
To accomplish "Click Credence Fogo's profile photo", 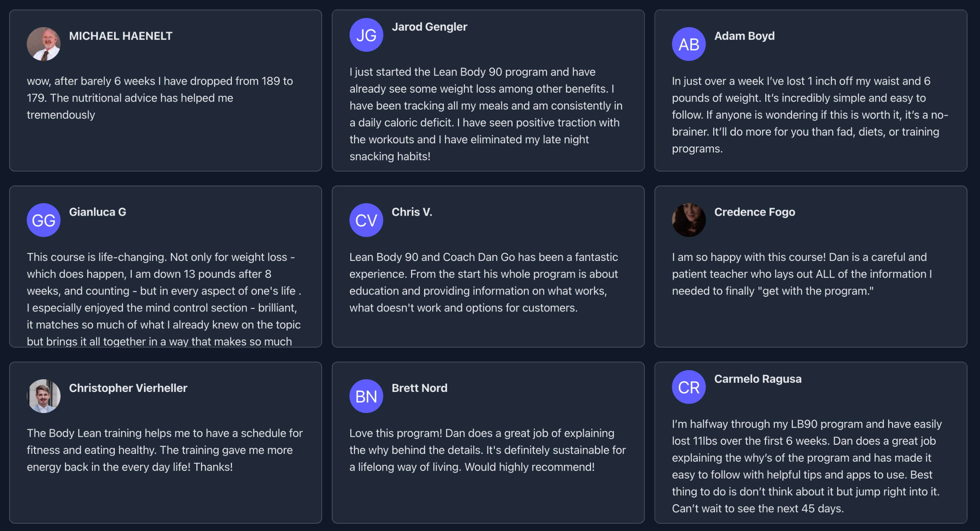I will tap(689, 220).
